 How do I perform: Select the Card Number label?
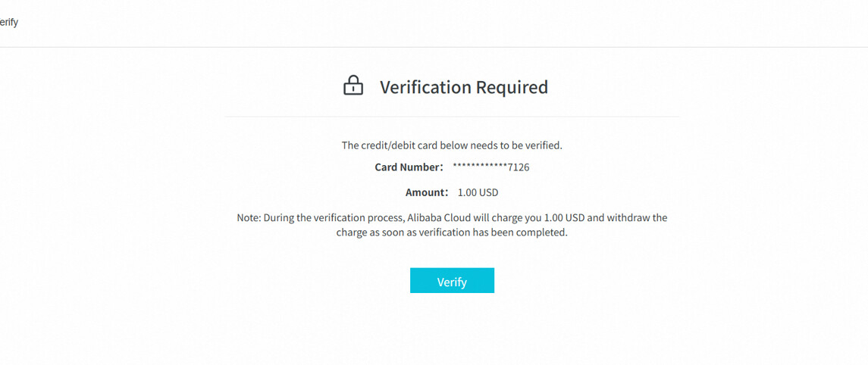click(409, 167)
